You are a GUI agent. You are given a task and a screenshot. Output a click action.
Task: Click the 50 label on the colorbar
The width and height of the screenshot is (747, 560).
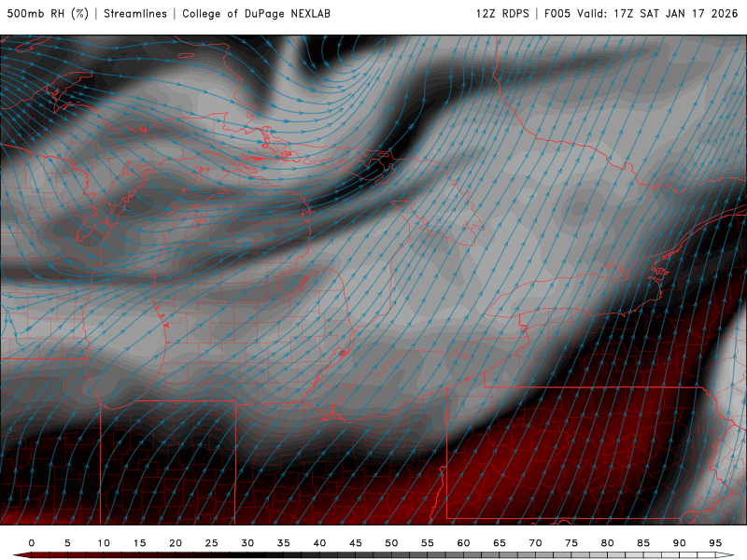tap(391, 543)
